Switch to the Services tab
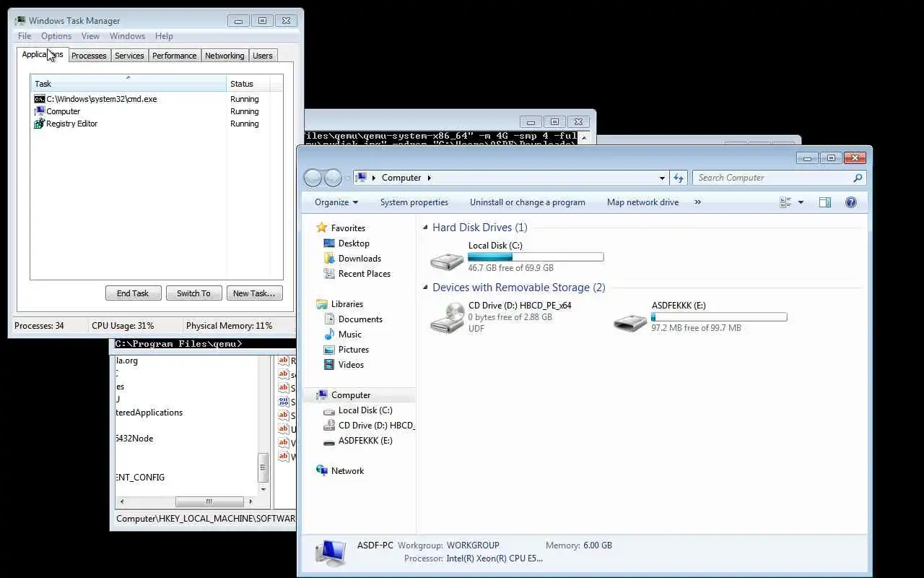Viewport: 924px width, 578px height. pos(129,56)
